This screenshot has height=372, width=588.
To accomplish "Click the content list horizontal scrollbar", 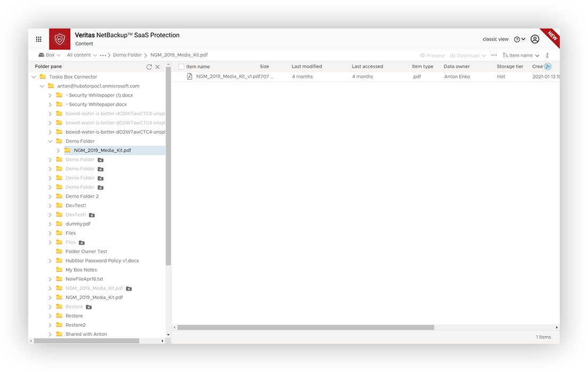I will (x=306, y=327).
